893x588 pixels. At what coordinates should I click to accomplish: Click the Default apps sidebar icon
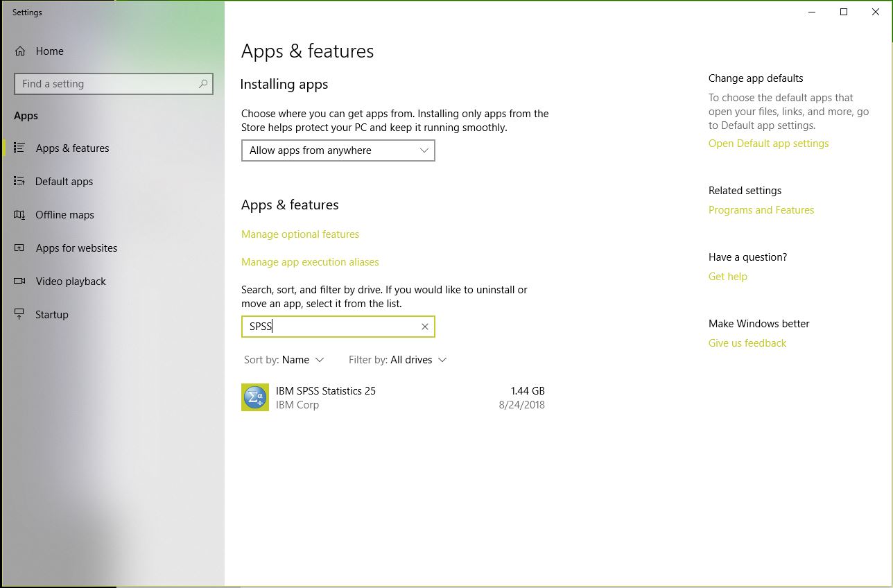(19, 181)
